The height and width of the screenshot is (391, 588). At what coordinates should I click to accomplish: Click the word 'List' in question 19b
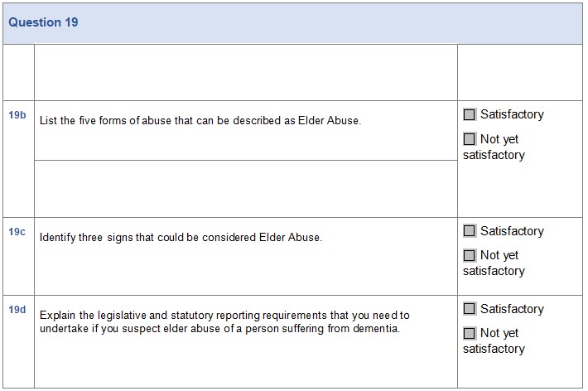click(48, 121)
